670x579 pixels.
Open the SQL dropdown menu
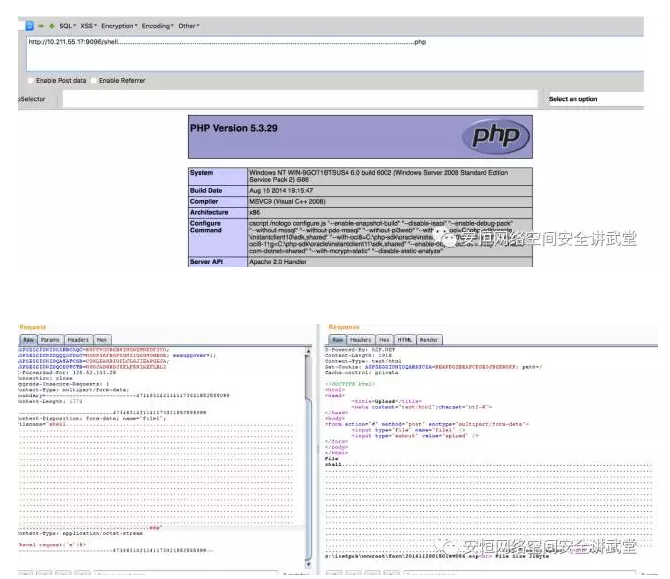pyautogui.click(x=67, y=26)
